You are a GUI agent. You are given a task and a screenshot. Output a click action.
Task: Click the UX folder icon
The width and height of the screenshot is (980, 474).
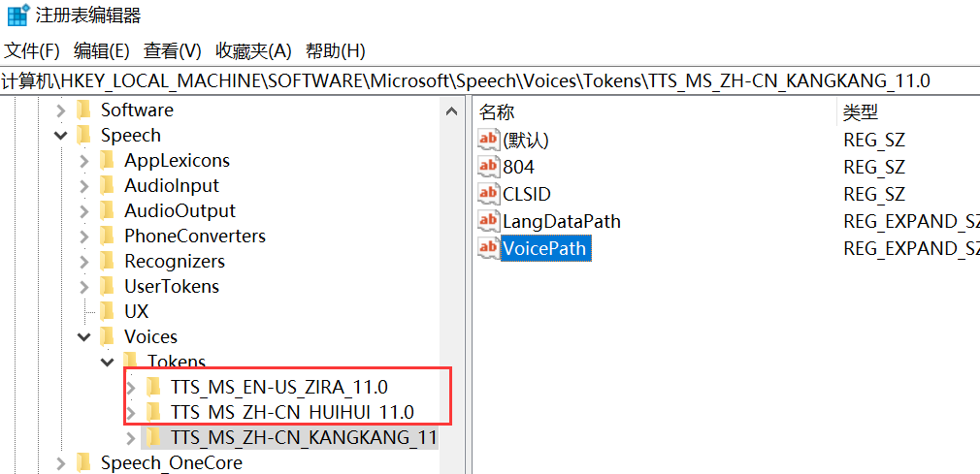click(x=107, y=311)
